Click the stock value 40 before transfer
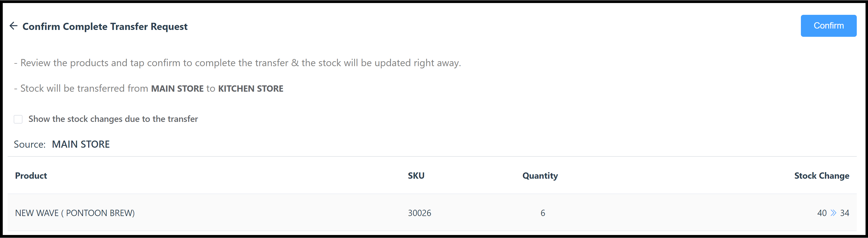This screenshot has width=868, height=238. [822, 213]
